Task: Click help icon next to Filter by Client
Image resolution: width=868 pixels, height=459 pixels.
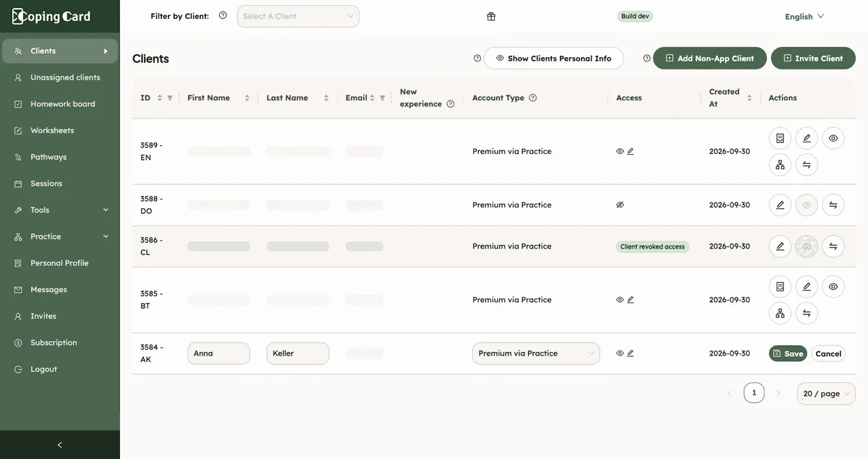Action: [223, 15]
